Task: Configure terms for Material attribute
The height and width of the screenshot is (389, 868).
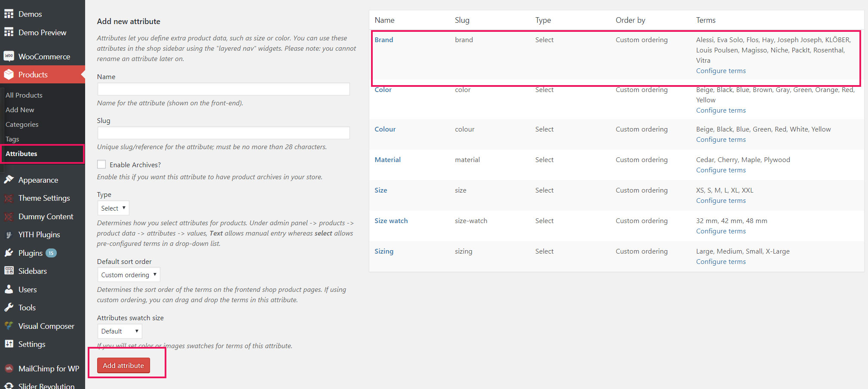Action: (721, 170)
